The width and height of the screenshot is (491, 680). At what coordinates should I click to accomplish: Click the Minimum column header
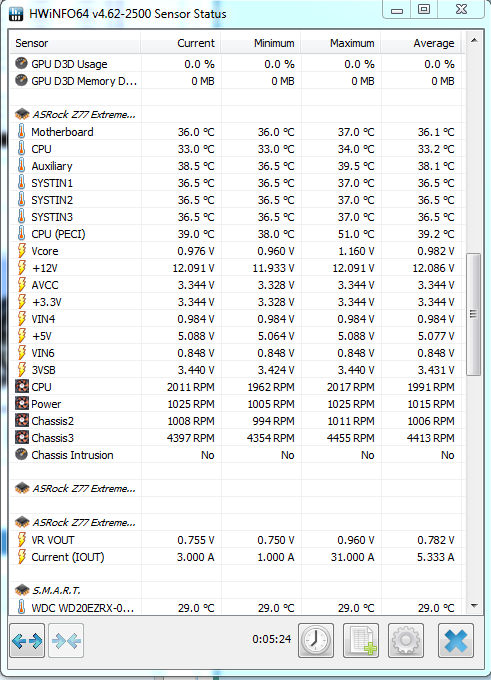pyautogui.click(x=261, y=43)
